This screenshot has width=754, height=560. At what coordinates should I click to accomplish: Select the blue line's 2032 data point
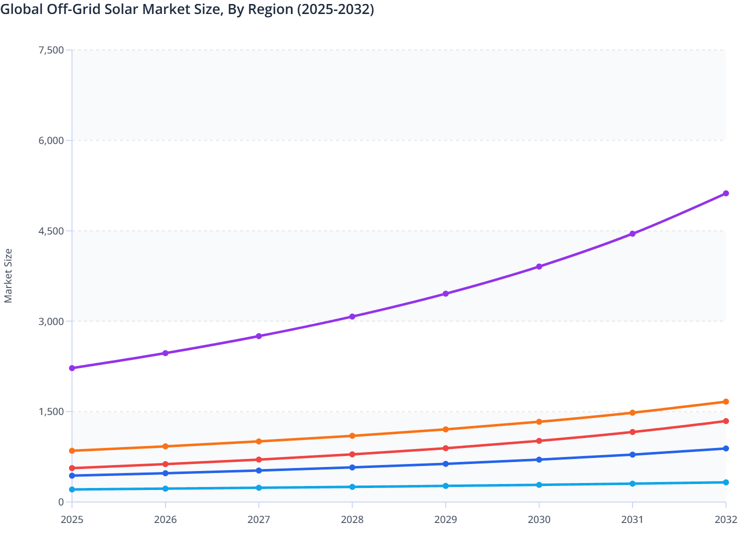click(x=725, y=448)
